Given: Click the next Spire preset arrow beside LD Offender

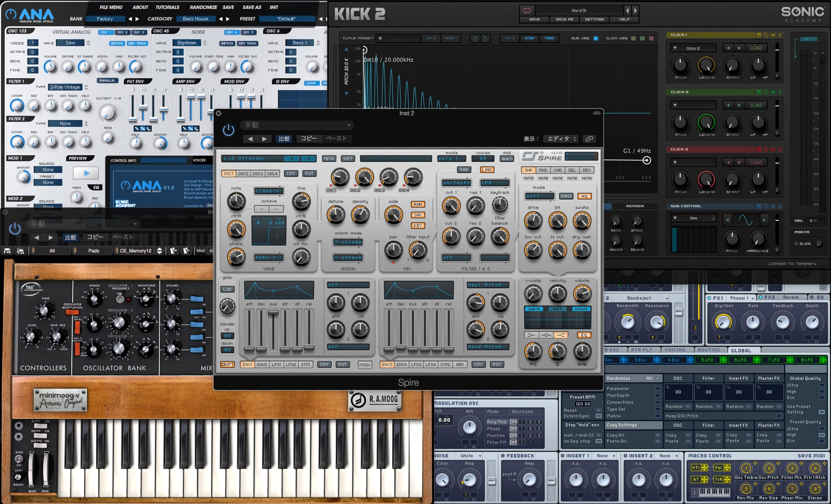Looking at the screenshot, I should [x=309, y=158].
